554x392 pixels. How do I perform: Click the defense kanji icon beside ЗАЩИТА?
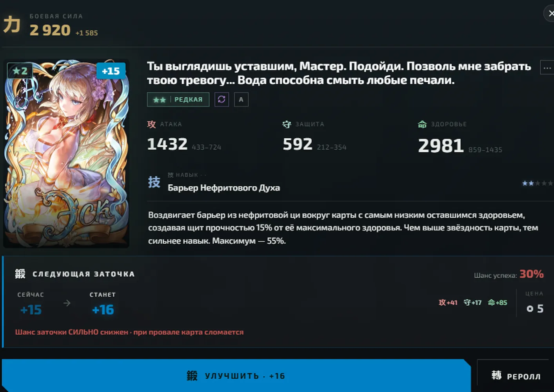point(287,124)
